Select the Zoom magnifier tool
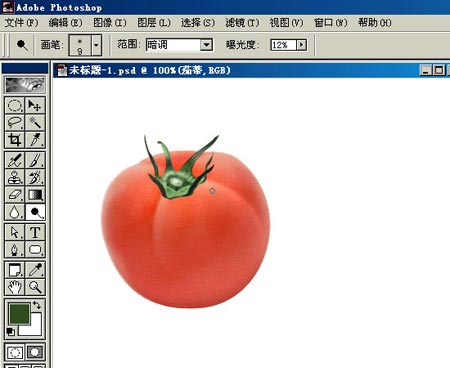450x368 pixels. tap(35, 287)
